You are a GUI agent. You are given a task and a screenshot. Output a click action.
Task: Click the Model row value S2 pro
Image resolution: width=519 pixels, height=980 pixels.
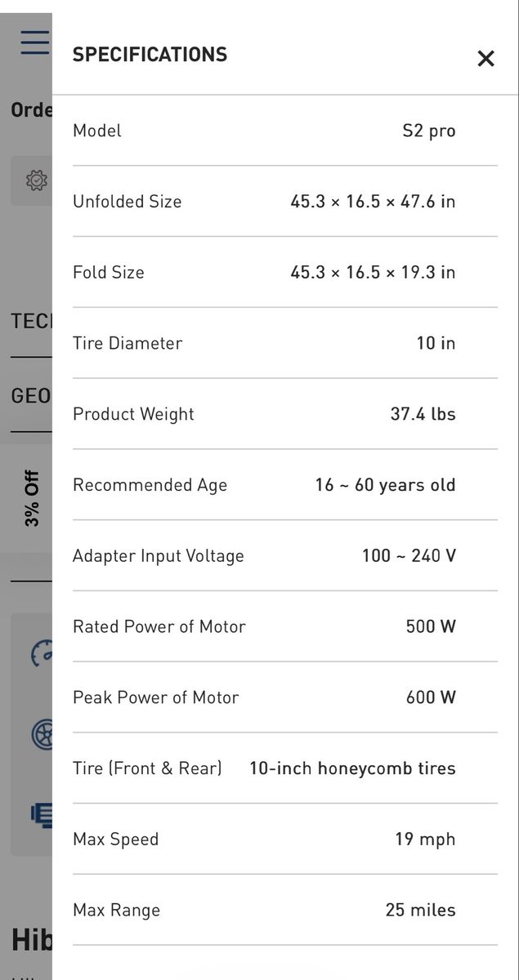(428, 131)
